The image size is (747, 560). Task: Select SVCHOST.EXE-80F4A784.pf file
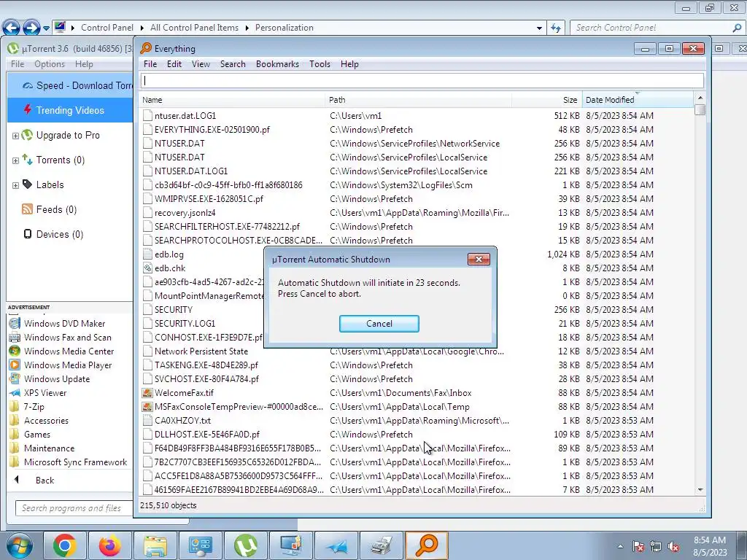click(206, 379)
